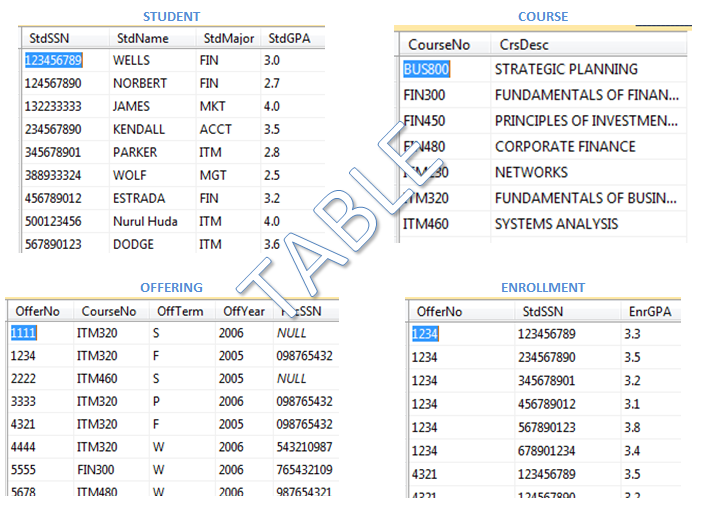This screenshot has width=713, height=512.
Task: Click the 543210987 faculty SSN cell
Action: point(304,447)
